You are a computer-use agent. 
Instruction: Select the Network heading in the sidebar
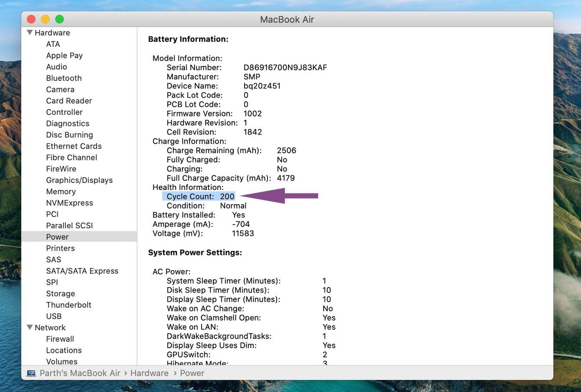point(50,328)
